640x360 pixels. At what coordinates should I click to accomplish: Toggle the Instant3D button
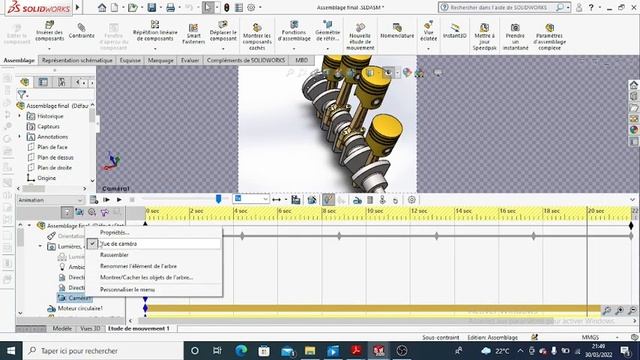[x=455, y=31]
